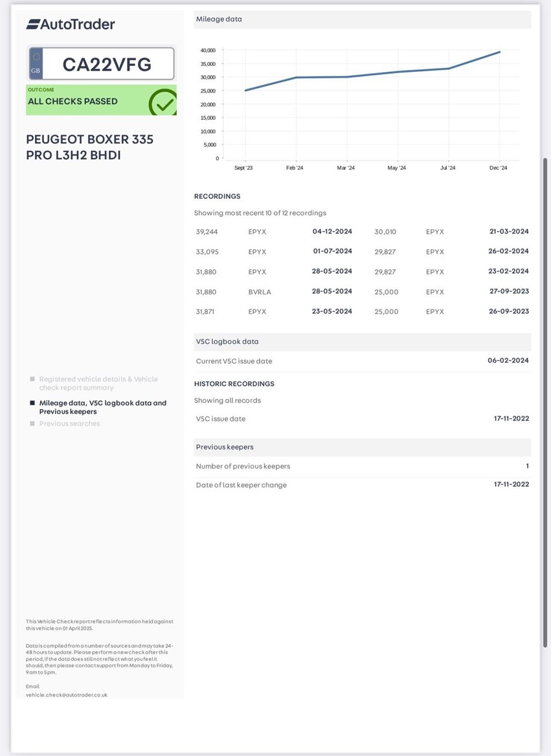Viewport: 551px width, 756px height.
Task: Click the 23-05-2024 recording date
Action: [x=332, y=311]
